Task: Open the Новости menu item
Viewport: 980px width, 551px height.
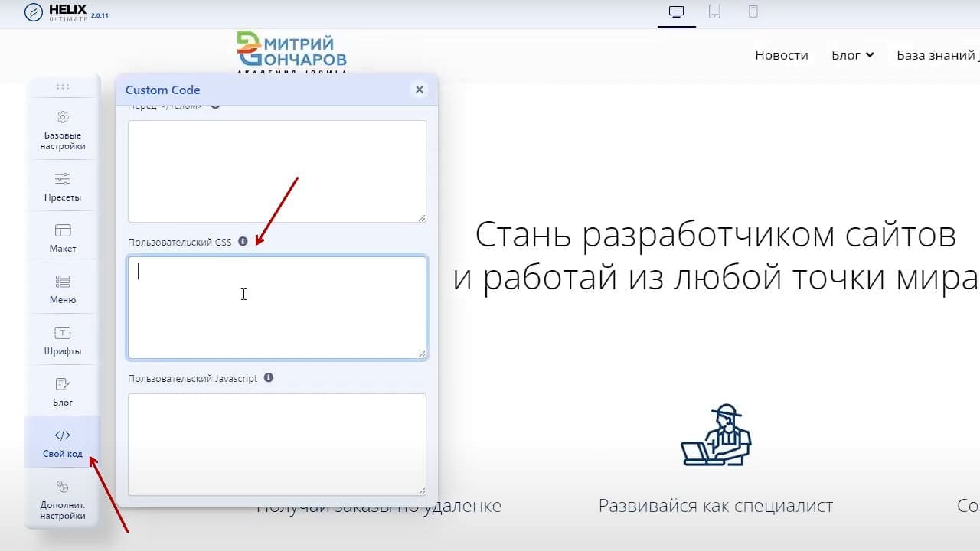Action: pyautogui.click(x=782, y=55)
